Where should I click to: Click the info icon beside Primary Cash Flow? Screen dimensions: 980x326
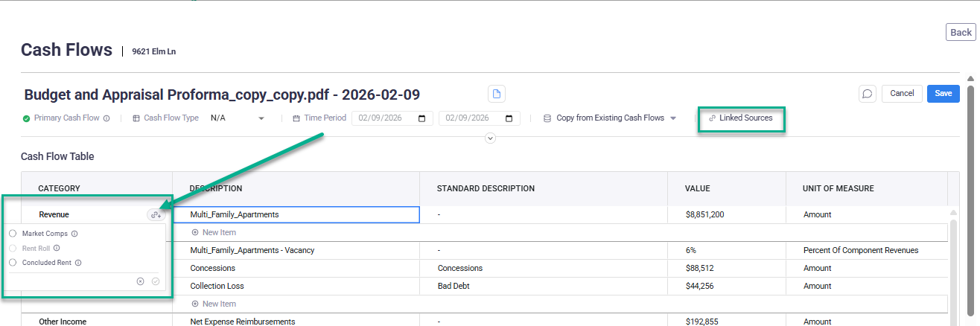(x=106, y=118)
